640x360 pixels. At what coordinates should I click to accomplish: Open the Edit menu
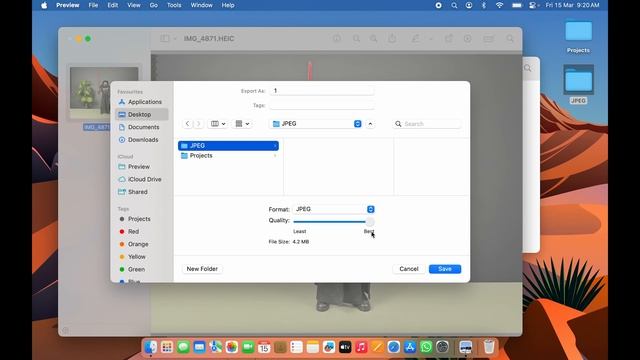113,5
